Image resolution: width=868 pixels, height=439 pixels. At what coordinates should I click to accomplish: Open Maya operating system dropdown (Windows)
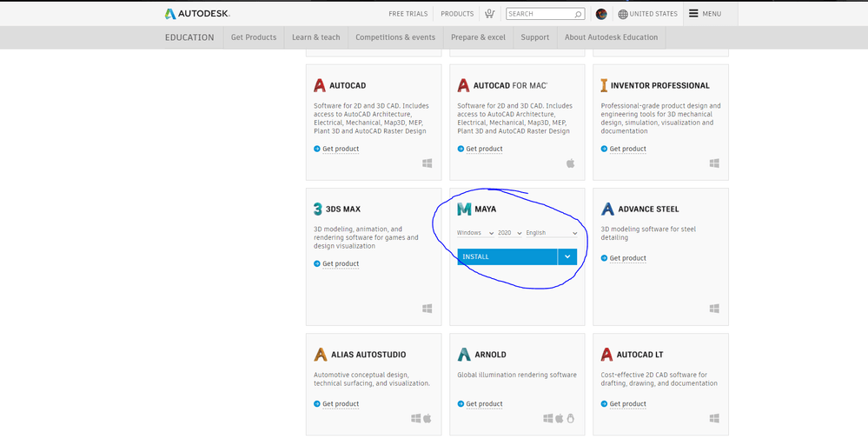coord(475,233)
